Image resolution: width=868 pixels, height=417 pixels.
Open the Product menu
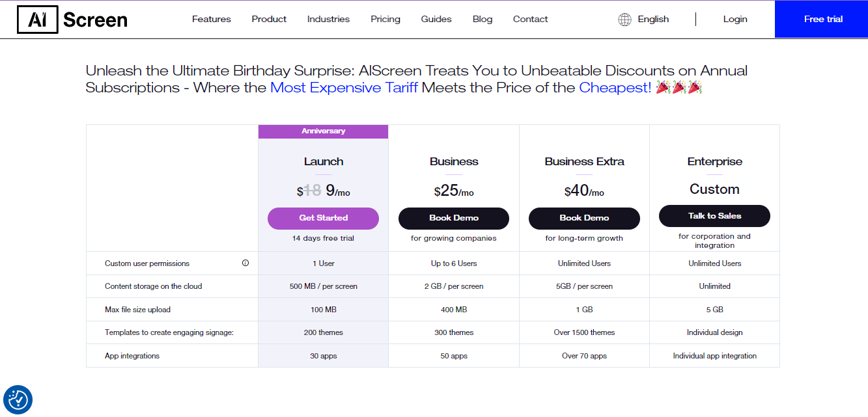pos(269,20)
